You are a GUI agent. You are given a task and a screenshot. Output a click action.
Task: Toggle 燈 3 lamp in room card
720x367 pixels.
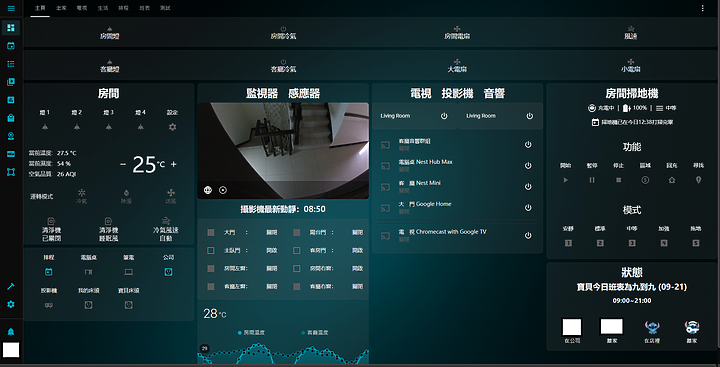click(109, 127)
